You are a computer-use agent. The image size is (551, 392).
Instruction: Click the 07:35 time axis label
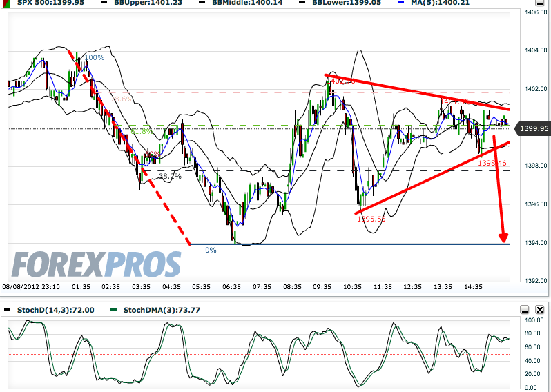pyautogui.click(x=262, y=287)
